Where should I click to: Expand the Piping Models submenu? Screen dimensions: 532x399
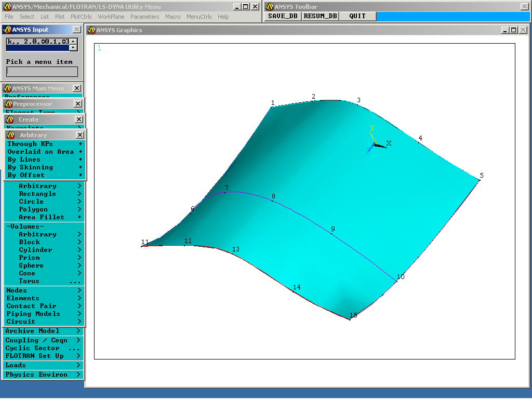click(x=44, y=314)
